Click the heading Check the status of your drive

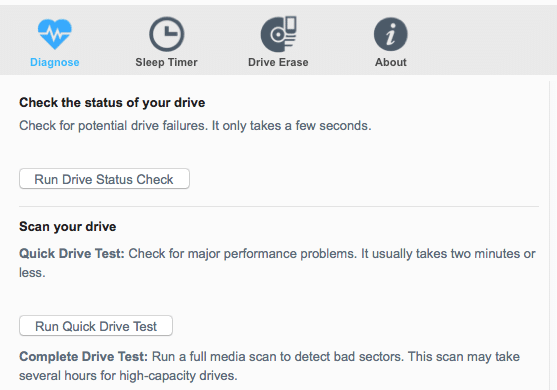click(x=112, y=103)
